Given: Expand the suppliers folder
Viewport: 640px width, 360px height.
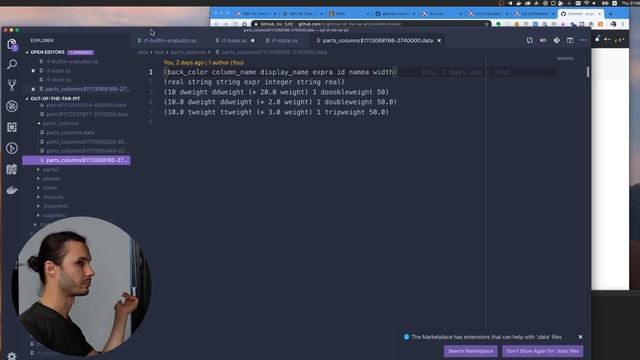Looking at the screenshot, I should tap(51, 215).
